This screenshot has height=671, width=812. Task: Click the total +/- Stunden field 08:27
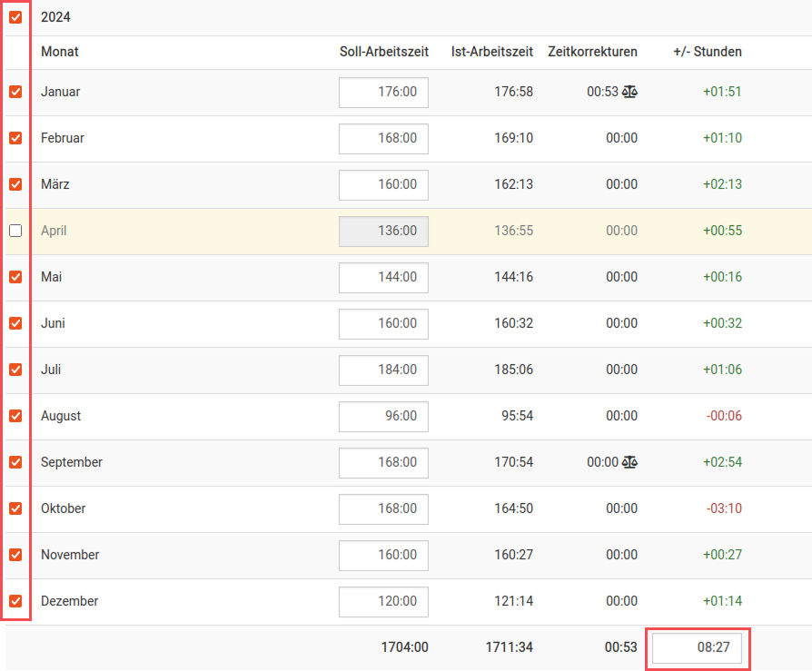[698, 648]
